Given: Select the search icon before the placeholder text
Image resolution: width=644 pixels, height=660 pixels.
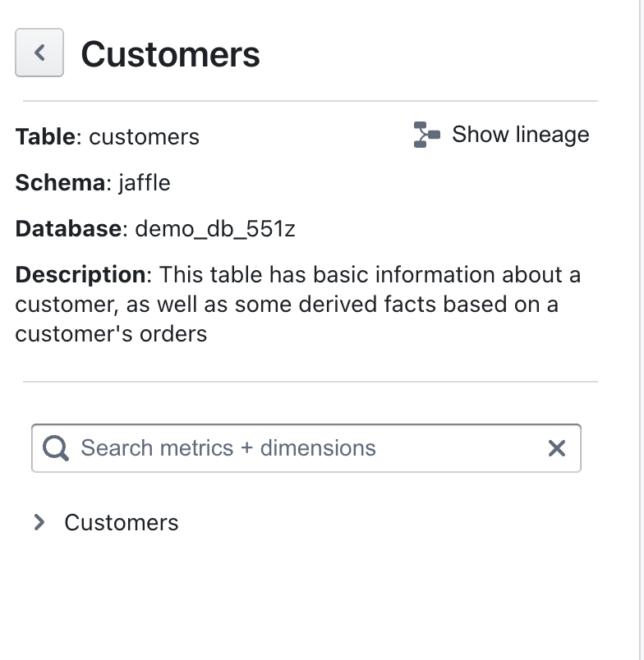Looking at the screenshot, I should tap(54, 448).
